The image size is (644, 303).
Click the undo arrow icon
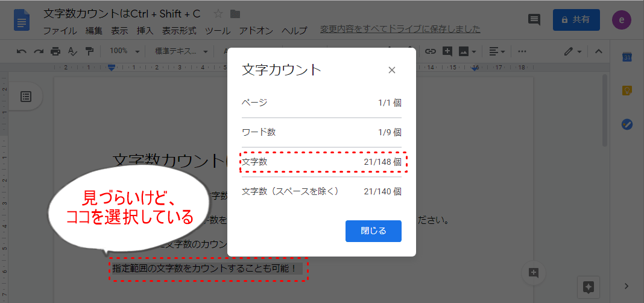(x=22, y=51)
